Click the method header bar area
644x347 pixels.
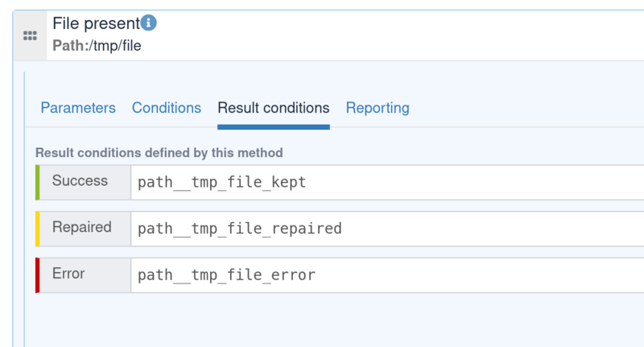click(345, 35)
